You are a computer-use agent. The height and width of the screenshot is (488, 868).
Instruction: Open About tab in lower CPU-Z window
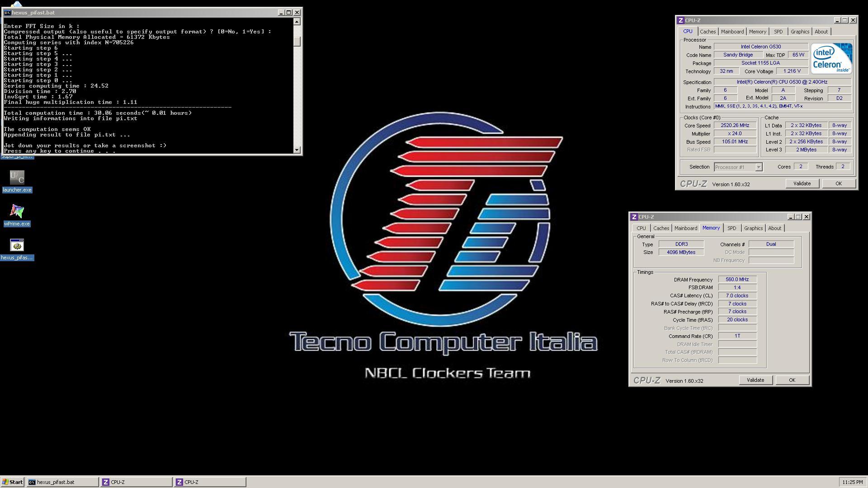(774, 228)
